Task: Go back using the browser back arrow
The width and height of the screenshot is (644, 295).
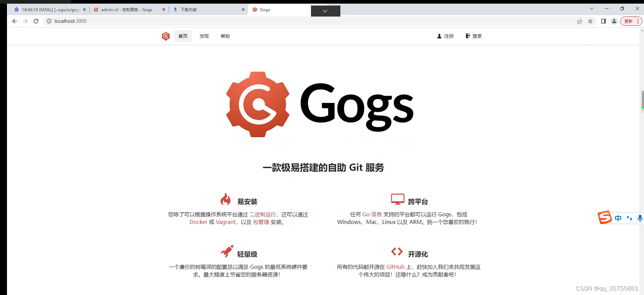Action: (x=15, y=21)
